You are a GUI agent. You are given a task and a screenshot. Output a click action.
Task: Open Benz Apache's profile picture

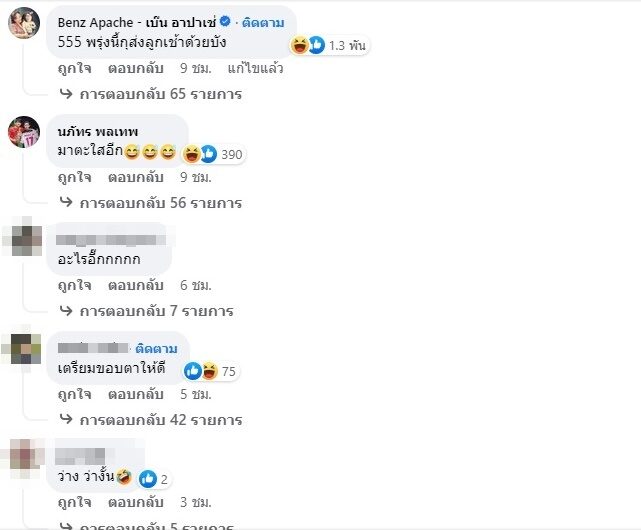24,23
